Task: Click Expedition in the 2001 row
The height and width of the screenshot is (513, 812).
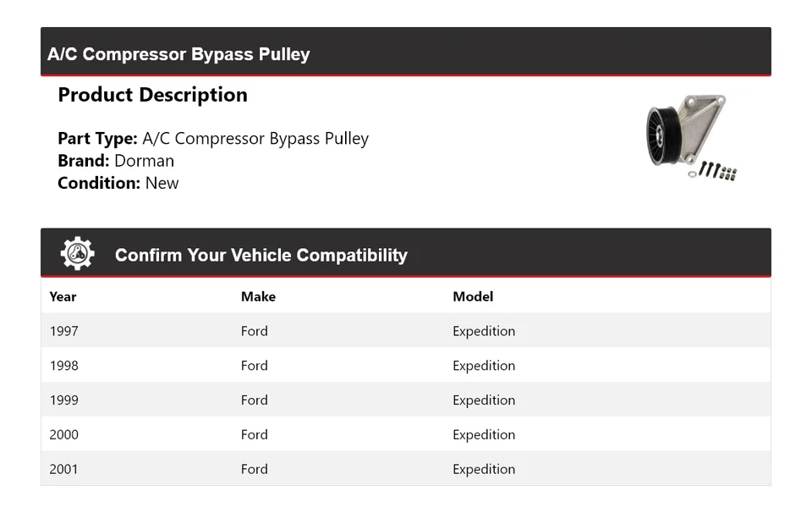Action: point(484,469)
